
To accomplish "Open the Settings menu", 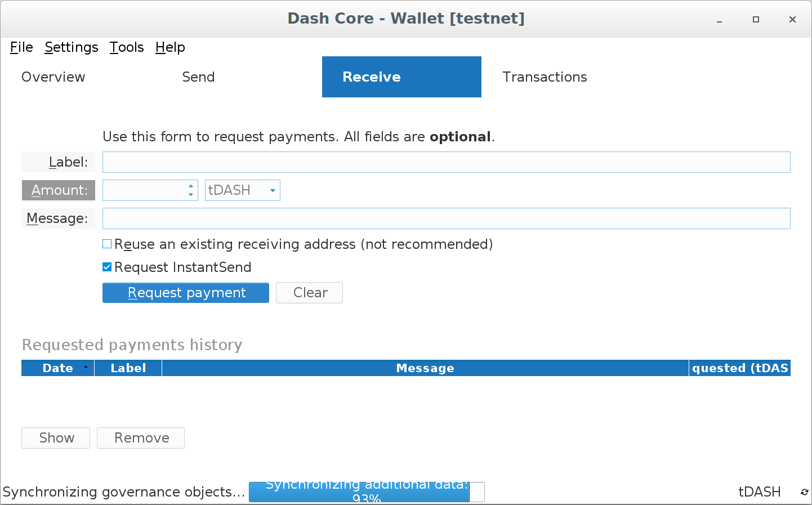I will point(72,47).
